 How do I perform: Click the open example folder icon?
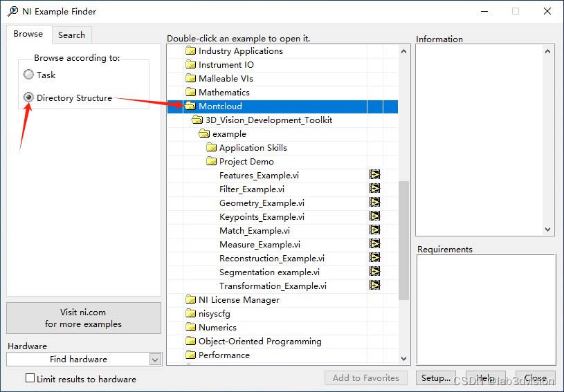204,133
